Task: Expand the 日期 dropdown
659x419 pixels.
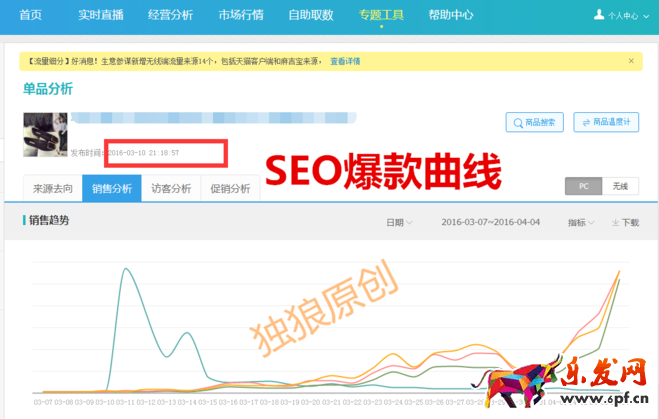Action: point(399,222)
